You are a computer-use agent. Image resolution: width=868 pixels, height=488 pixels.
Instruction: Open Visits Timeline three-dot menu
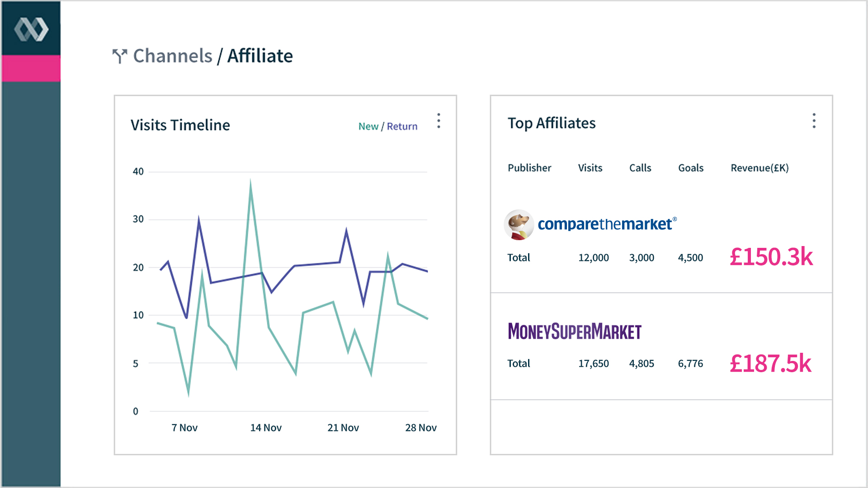tap(439, 121)
